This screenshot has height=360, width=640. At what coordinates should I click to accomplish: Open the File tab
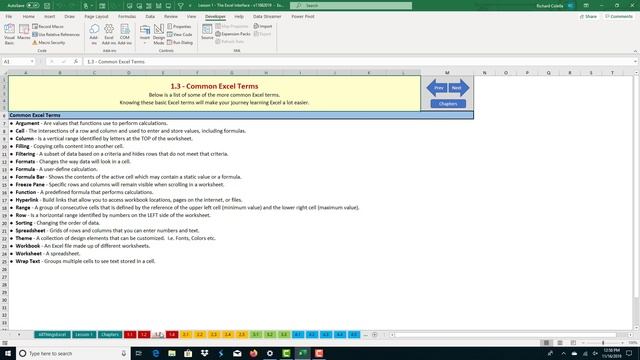point(9,17)
